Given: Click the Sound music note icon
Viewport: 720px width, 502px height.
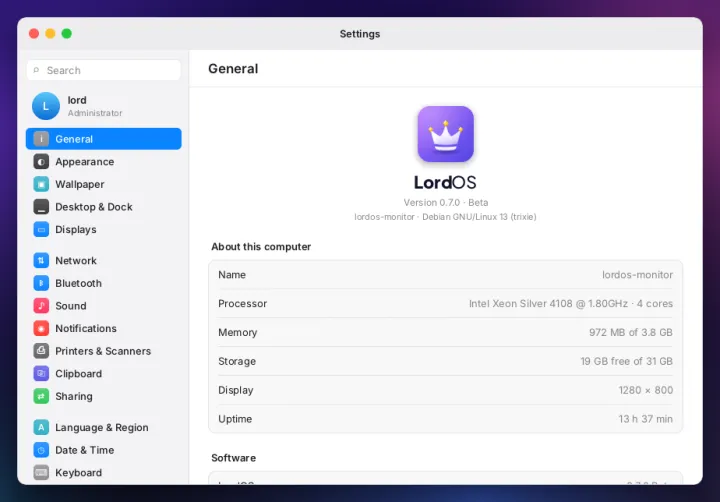Looking at the screenshot, I should (x=41, y=305).
